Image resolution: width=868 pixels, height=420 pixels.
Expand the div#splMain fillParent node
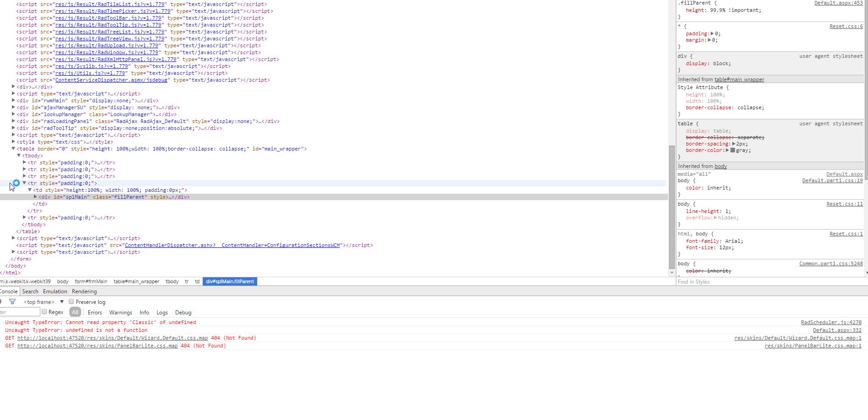[x=35, y=197]
